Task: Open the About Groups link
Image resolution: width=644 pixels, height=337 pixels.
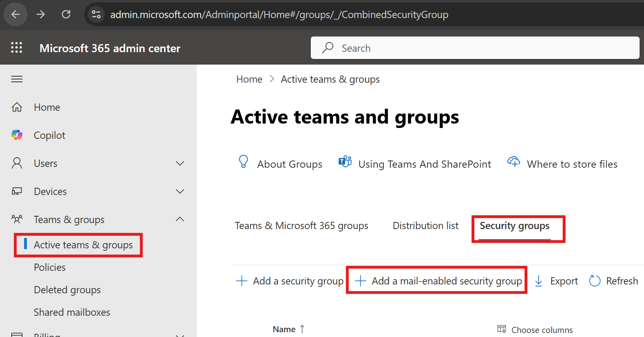Action: 289,164
